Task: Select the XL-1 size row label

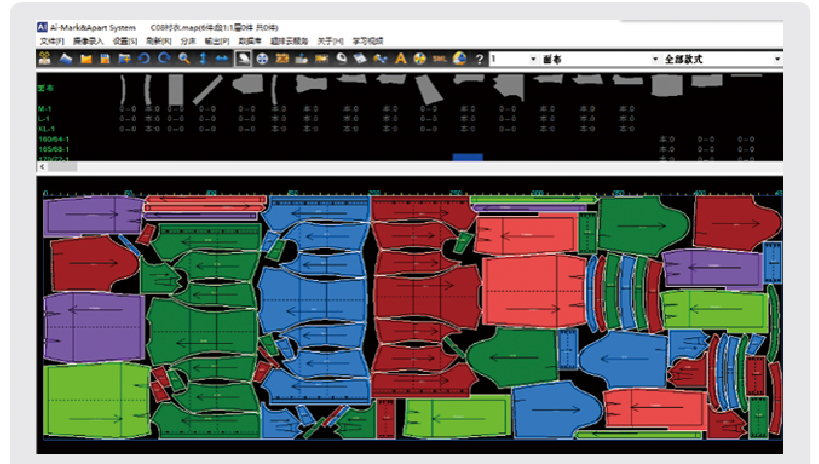Action: pos(47,128)
